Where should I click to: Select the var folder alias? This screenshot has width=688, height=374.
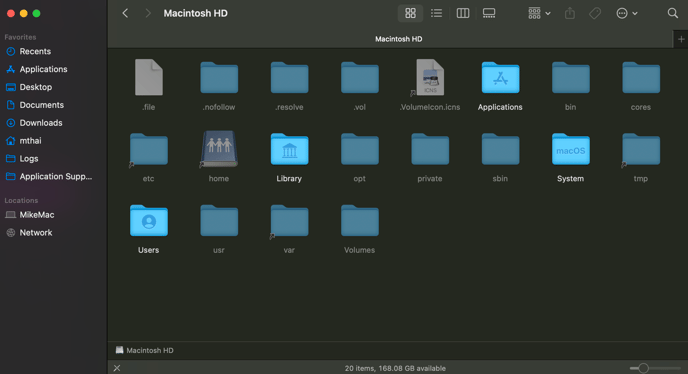tap(289, 221)
